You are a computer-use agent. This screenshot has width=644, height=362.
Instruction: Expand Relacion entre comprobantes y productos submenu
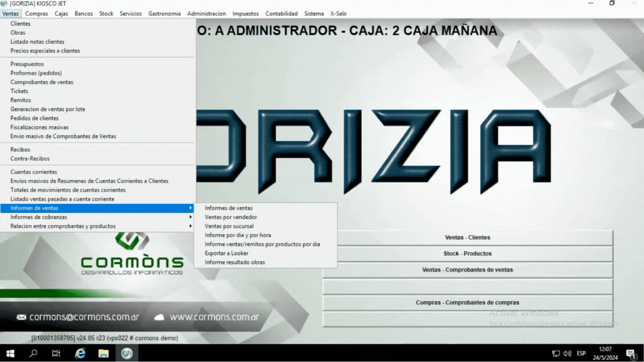(x=97, y=226)
